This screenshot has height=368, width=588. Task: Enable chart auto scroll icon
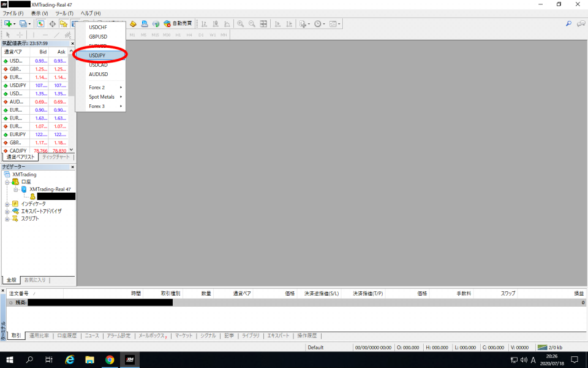click(277, 24)
